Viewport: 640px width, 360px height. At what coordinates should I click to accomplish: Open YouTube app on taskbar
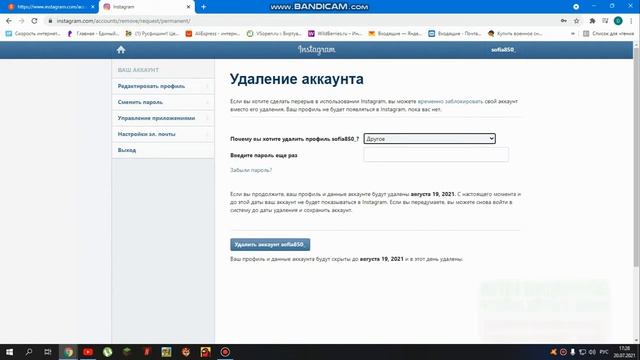[88, 352]
